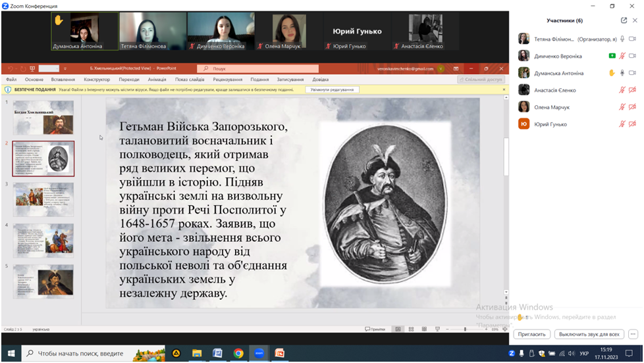Unmute Юрий Гунько's microphone in list

pos(622,124)
